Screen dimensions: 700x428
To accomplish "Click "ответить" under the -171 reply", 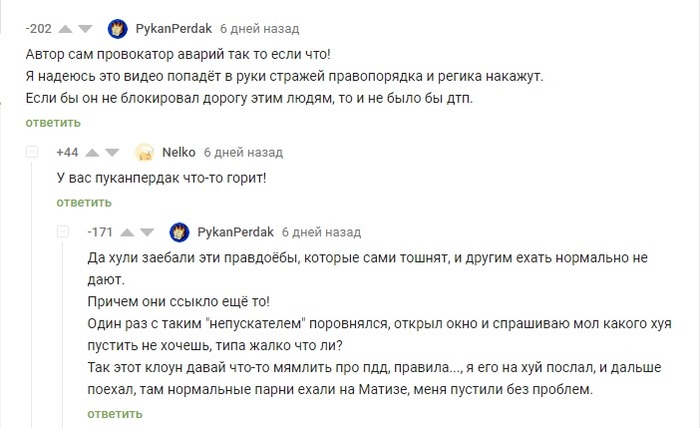I will pos(116,413).
